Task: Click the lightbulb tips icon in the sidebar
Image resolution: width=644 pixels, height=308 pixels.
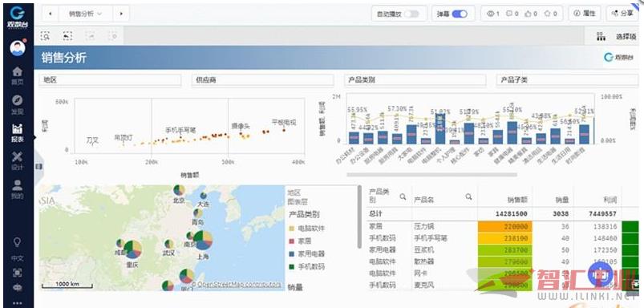Action: coord(18,242)
